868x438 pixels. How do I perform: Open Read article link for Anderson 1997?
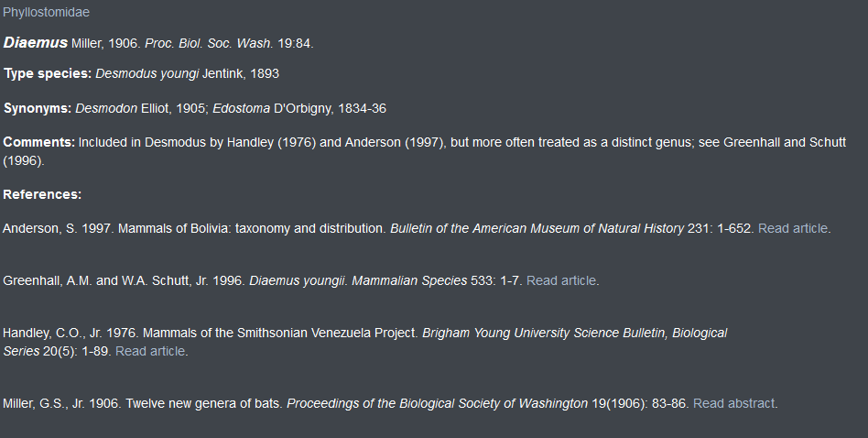point(793,229)
